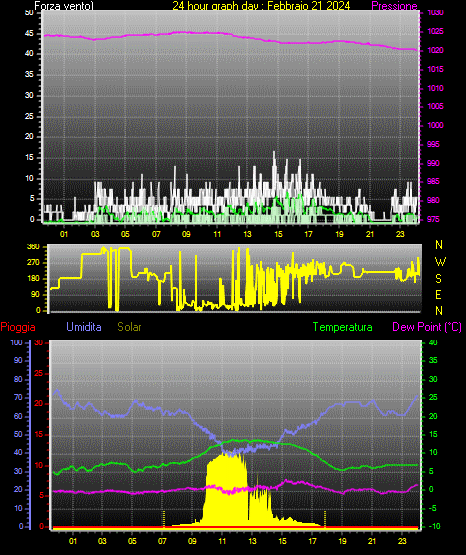This screenshot has width=466, height=555.
Task: Click the compass letter E
Action: tap(438, 294)
